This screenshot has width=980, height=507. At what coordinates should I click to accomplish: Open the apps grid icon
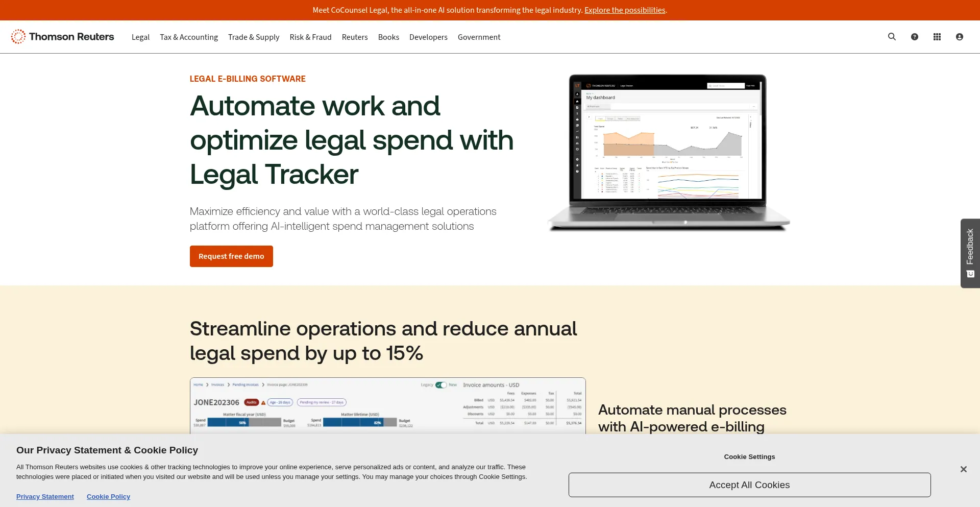(937, 37)
